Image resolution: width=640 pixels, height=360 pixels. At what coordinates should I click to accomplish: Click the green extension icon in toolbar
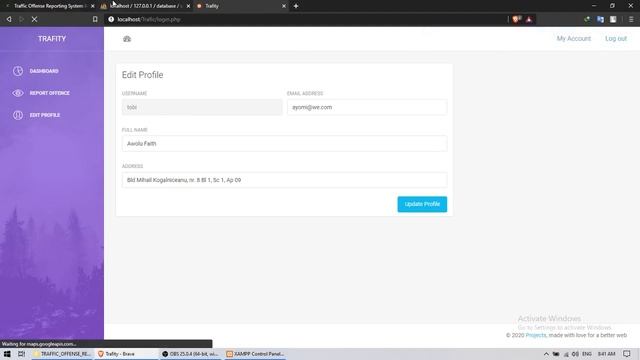pyautogui.click(x=587, y=19)
